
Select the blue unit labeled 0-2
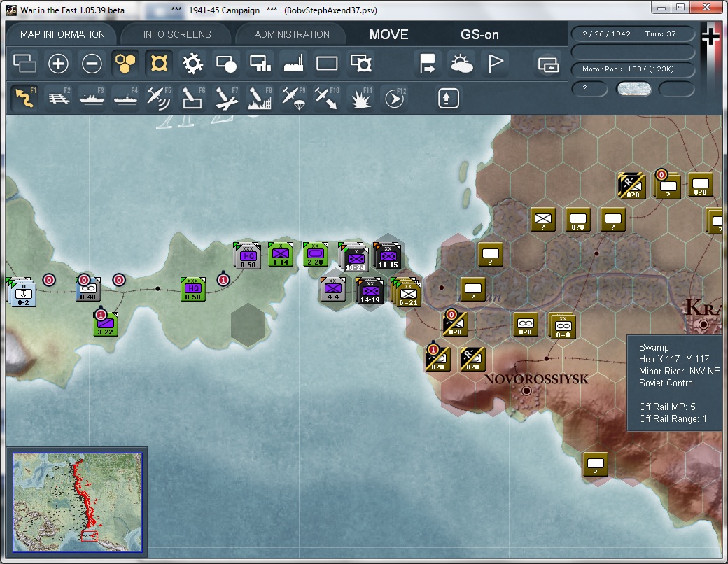(x=23, y=294)
